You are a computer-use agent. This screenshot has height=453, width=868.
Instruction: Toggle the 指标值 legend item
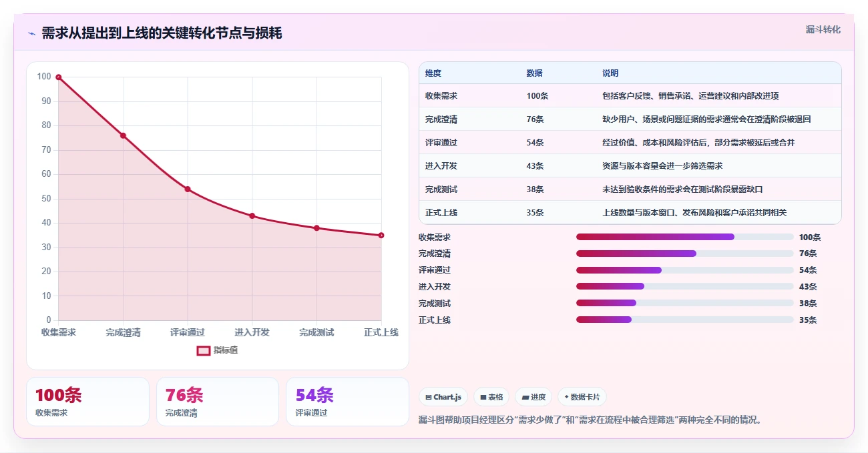point(217,350)
